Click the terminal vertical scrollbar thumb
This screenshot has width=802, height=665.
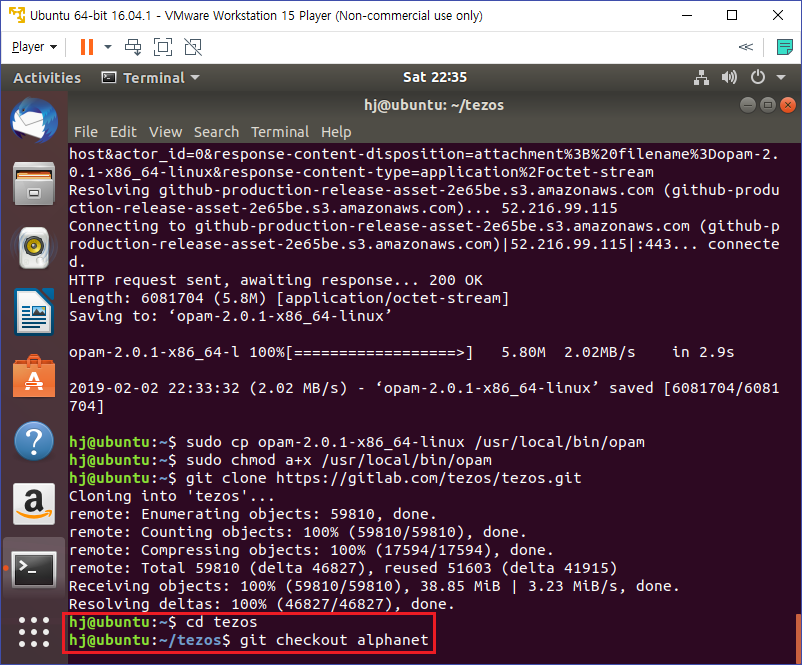point(798,638)
